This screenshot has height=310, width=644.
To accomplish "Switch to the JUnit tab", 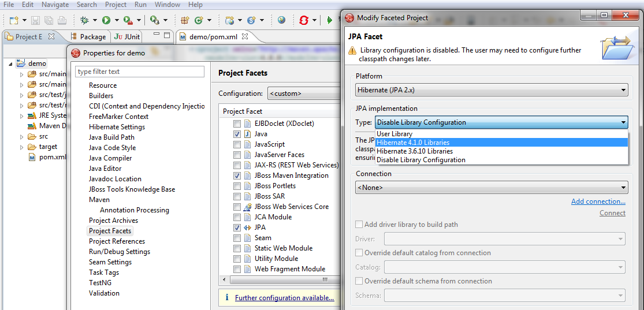I will (127, 36).
